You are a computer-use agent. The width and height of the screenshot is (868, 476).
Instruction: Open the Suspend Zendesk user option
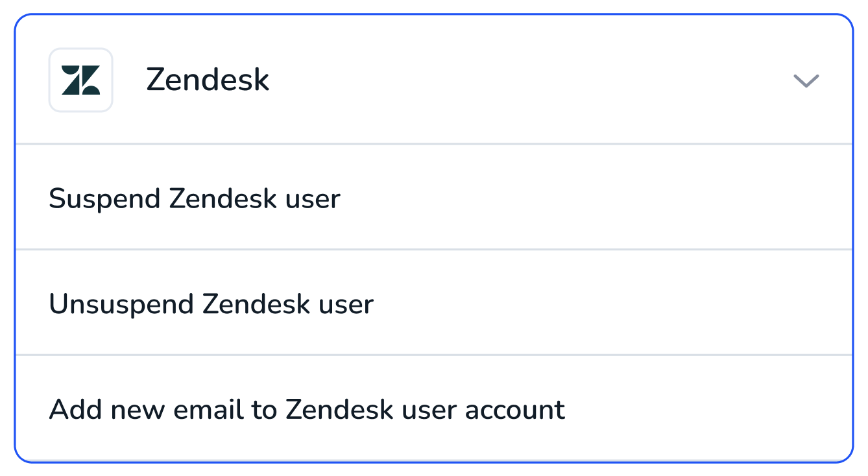coord(433,197)
